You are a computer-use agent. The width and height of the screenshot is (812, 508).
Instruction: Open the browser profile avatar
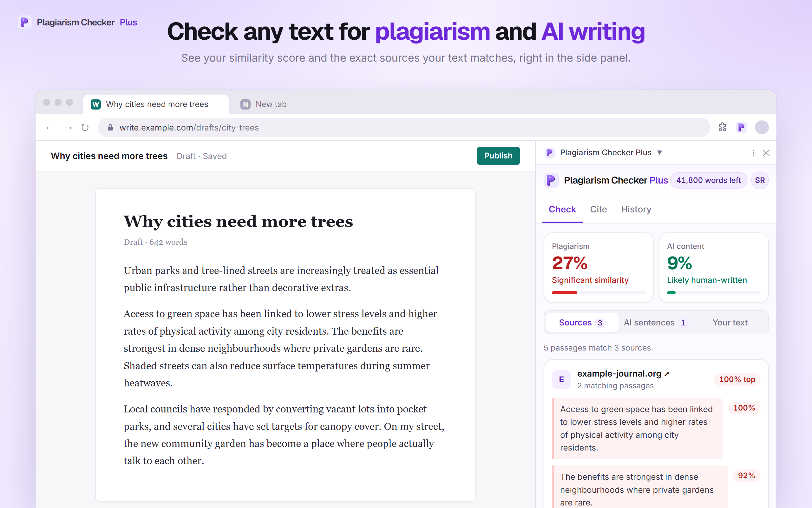point(762,127)
